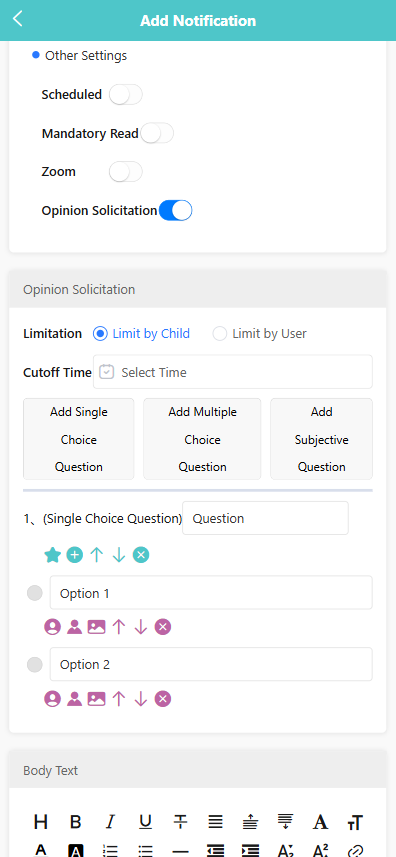Open the heading H style menu
Viewport: 396px width, 857px height.
(41, 821)
